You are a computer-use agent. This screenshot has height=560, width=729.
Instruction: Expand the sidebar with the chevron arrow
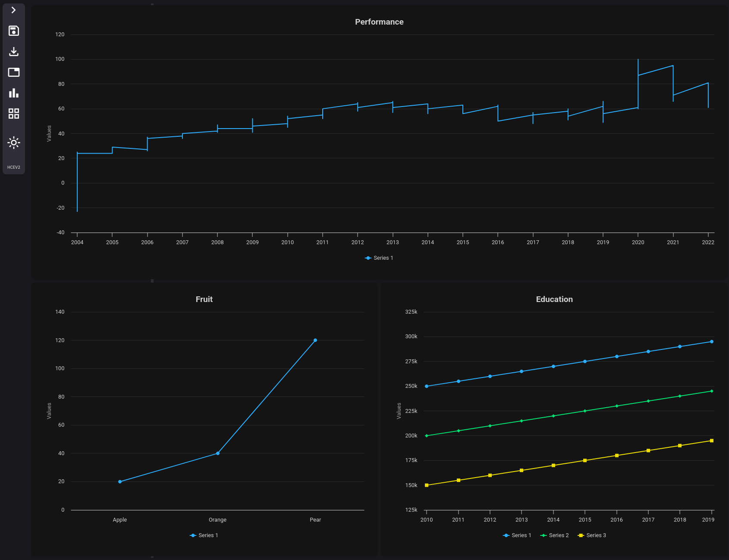click(13, 9)
